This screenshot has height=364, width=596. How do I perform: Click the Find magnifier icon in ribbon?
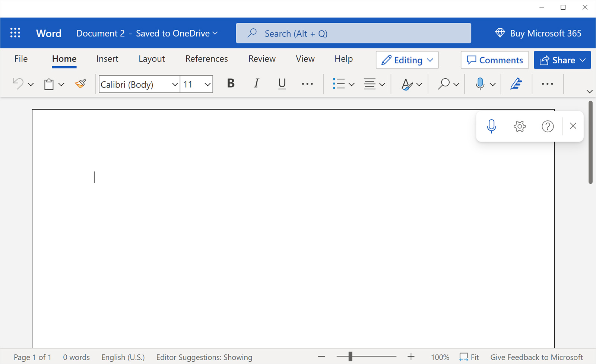click(443, 84)
